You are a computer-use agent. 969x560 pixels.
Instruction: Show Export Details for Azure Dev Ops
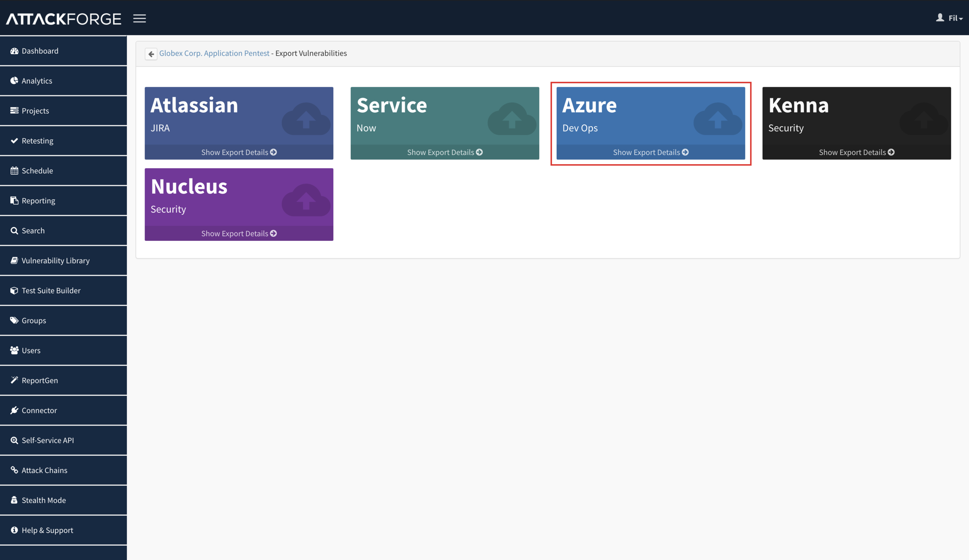pyautogui.click(x=651, y=152)
